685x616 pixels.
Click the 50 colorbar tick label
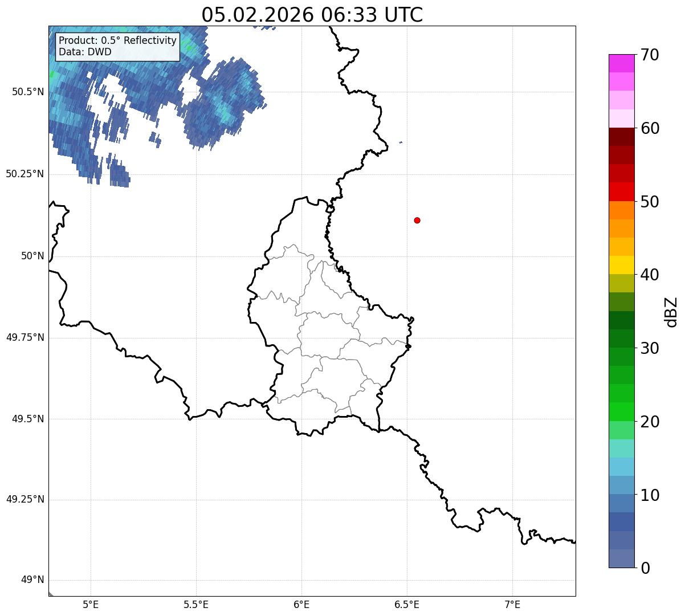pyautogui.click(x=650, y=202)
